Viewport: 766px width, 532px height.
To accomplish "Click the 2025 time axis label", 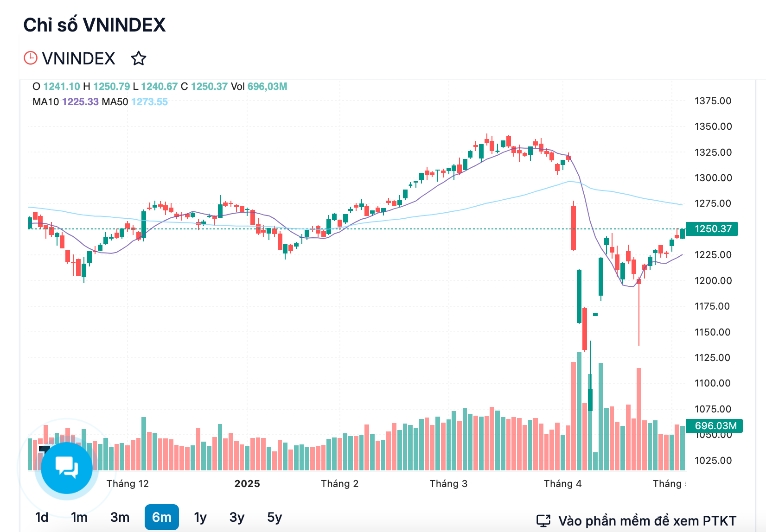I will (247, 484).
